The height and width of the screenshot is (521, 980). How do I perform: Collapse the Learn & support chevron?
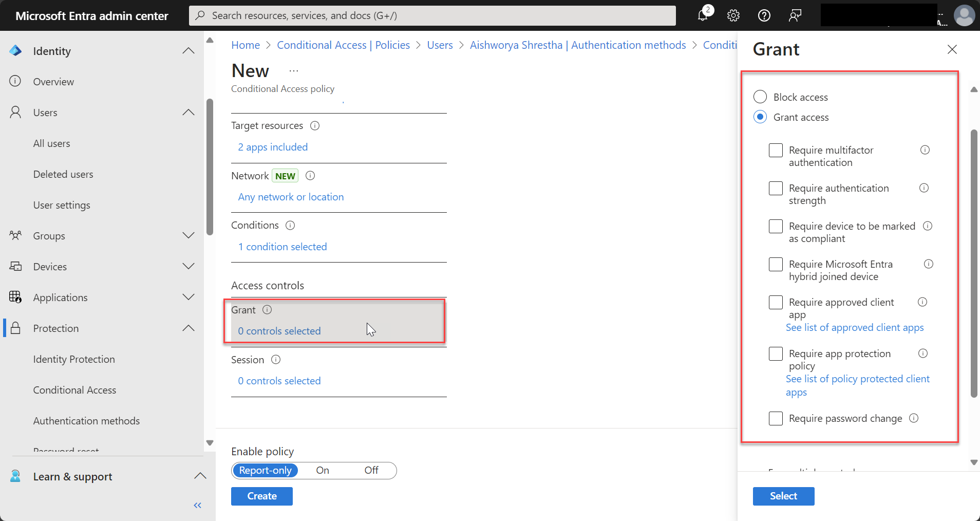click(x=200, y=476)
